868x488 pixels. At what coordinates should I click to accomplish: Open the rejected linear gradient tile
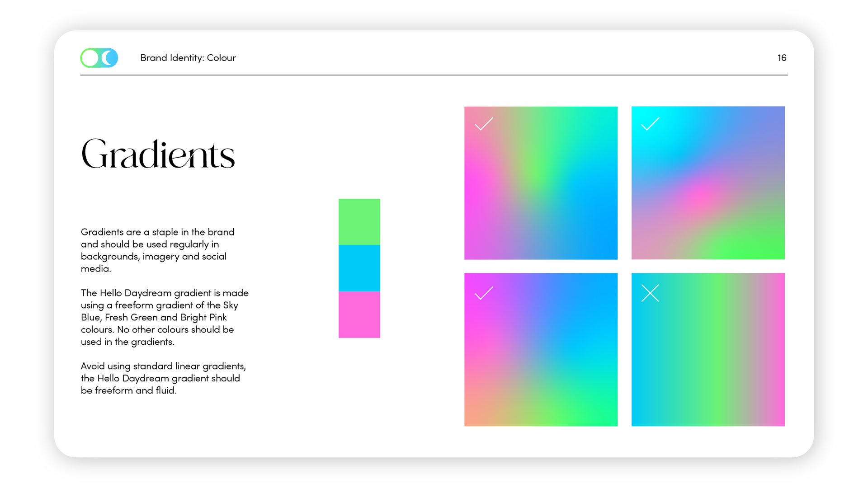708,350
